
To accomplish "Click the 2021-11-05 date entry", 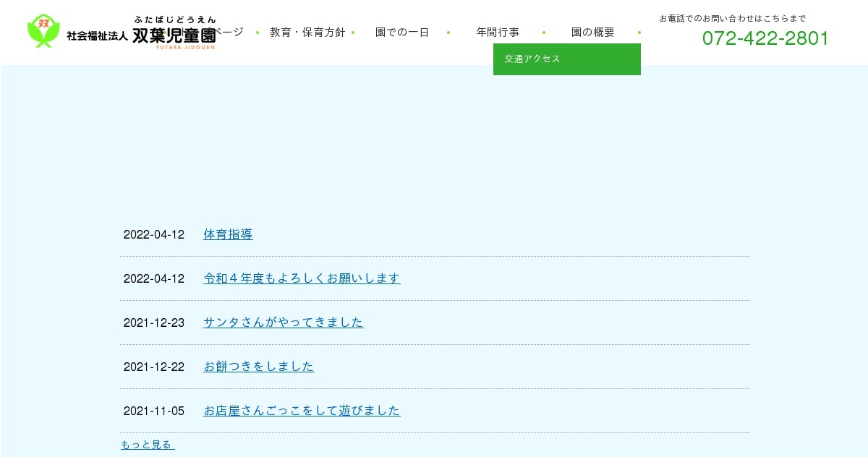I will [x=154, y=411].
